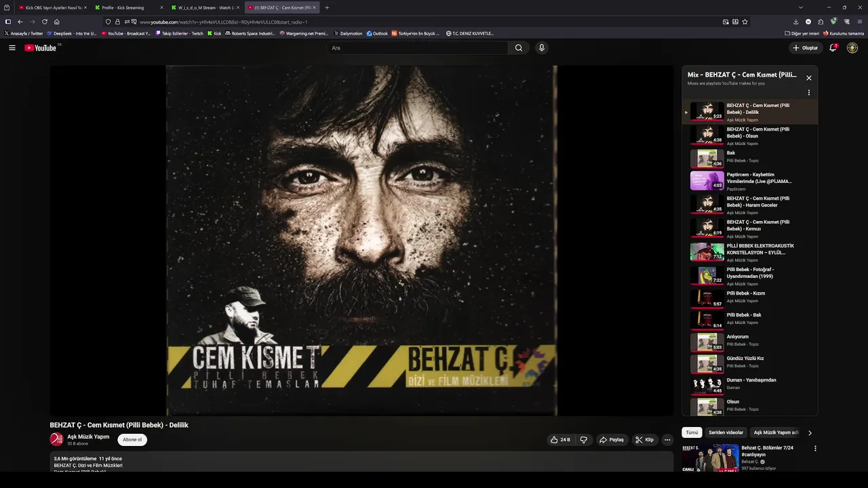Start voice search with the microphone icon
Screen dimensions: 868x488
tap(541, 48)
